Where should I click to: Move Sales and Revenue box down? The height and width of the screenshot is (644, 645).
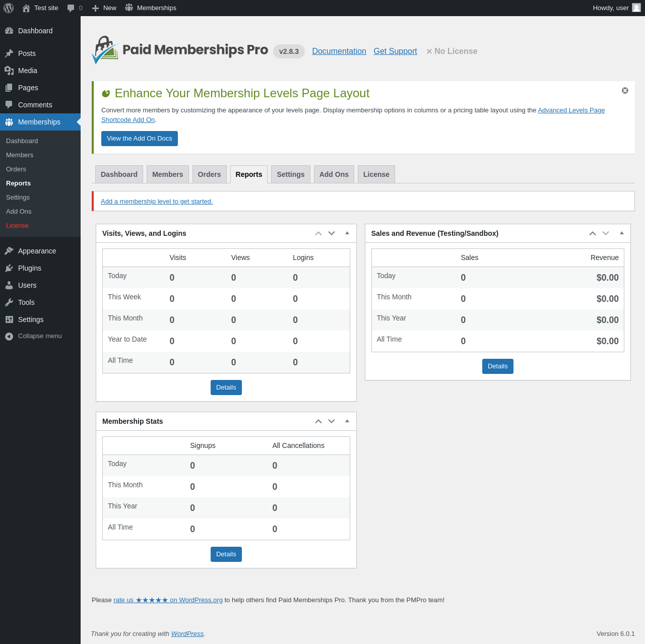tap(606, 233)
